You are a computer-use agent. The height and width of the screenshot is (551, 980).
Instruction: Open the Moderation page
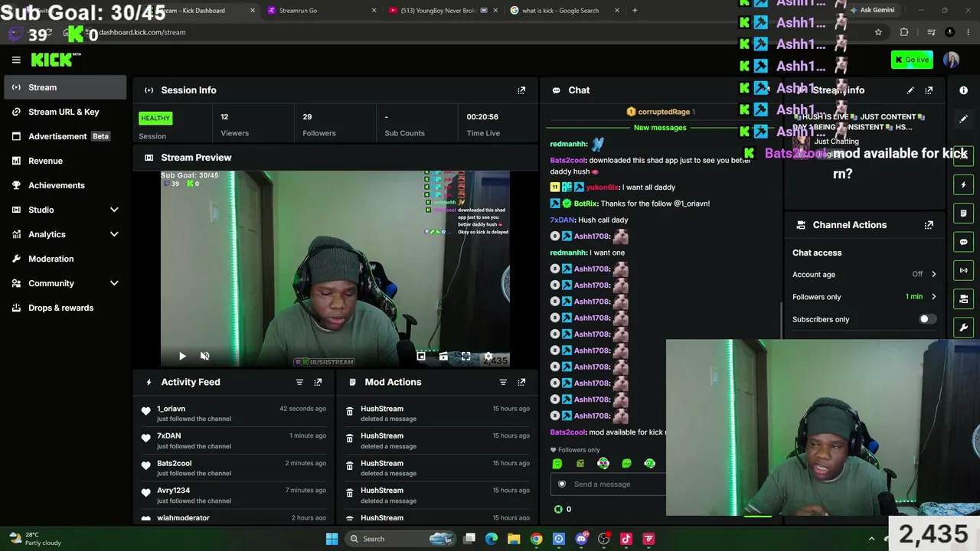pos(64,259)
